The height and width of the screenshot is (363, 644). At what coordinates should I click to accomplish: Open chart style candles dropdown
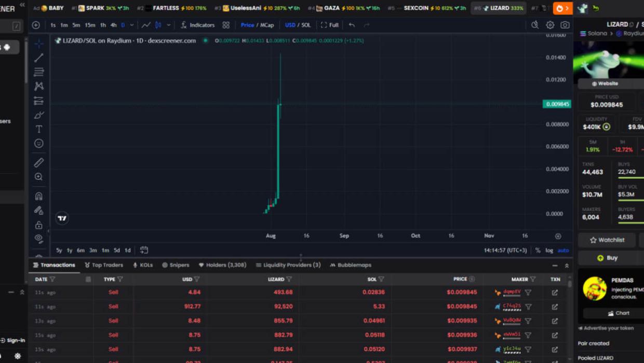tap(168, 25)
